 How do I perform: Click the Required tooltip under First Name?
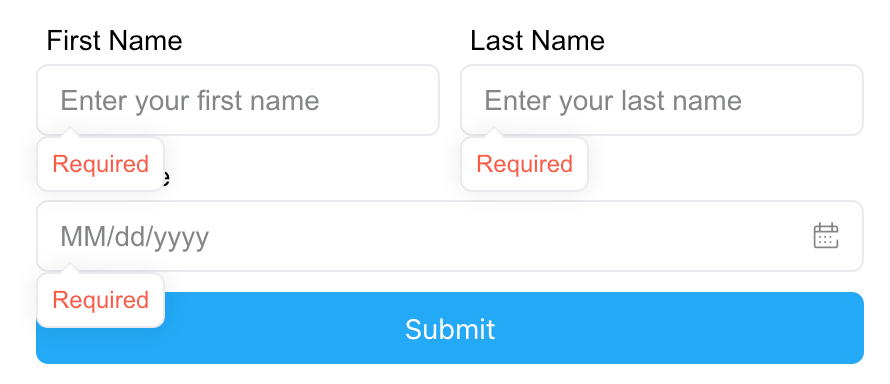[x=100, y=164]
